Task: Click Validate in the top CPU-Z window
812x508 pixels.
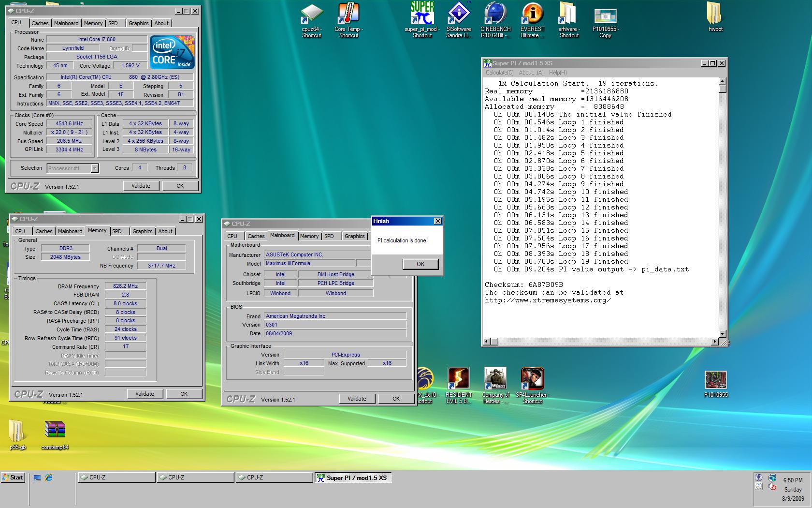Action: pos(141,186)
